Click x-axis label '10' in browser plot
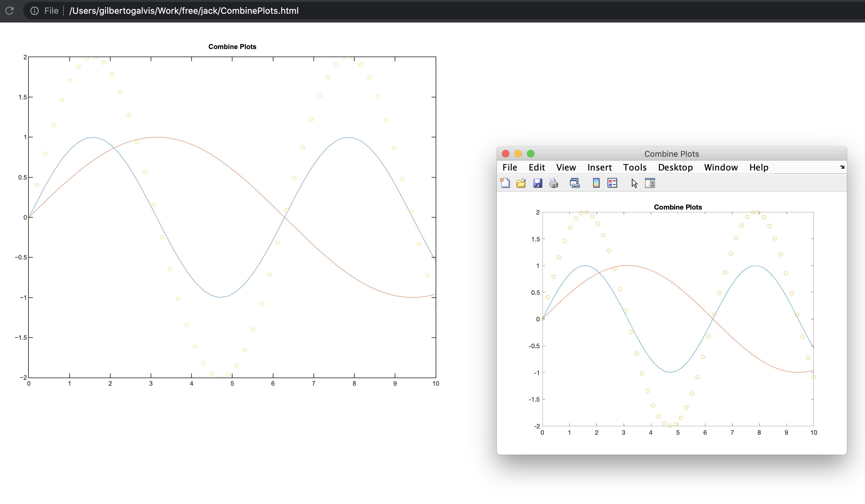Viewport: 865px width, 504px height. (x=436, y=383)
